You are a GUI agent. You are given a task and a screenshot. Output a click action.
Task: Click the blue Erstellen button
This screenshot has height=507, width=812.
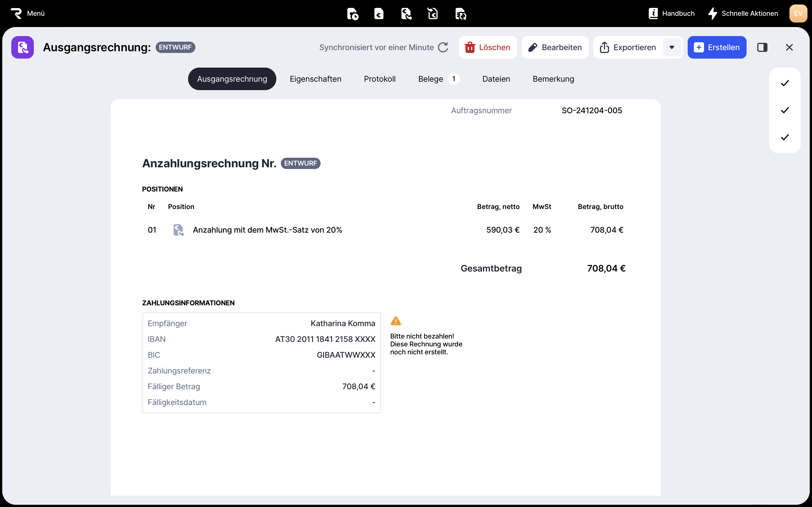717,47
